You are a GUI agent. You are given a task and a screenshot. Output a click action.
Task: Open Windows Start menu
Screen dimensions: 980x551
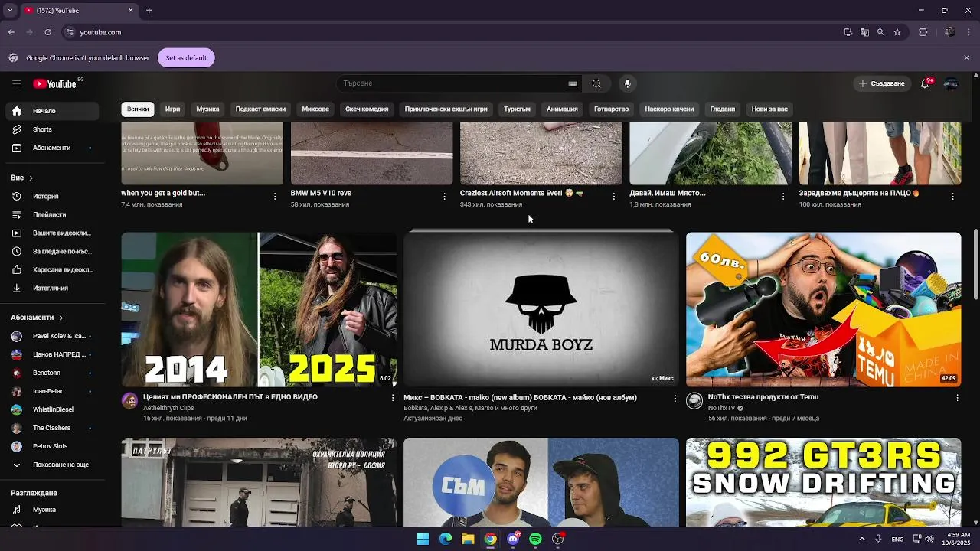[423, 539]
